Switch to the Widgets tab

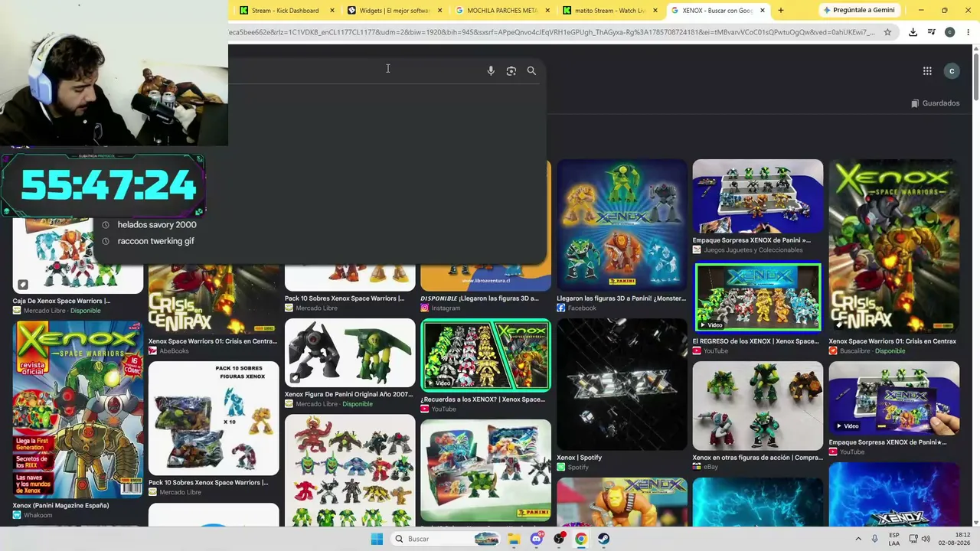click(x=394, y=11)
